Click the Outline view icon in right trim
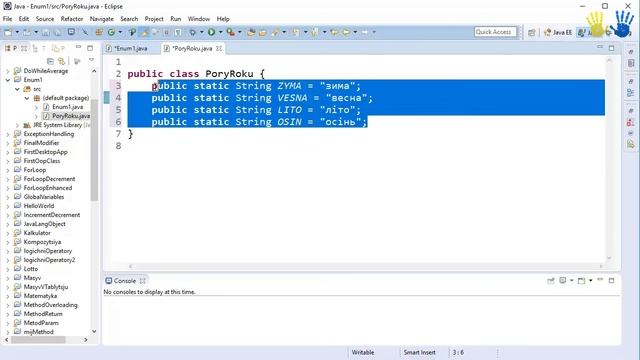This screenshot has width=640, height=360. (x=631, y=93)
